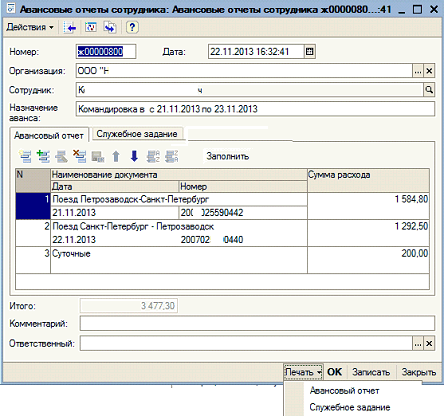Click the delete row icon with red X

[x=80, y=156]
